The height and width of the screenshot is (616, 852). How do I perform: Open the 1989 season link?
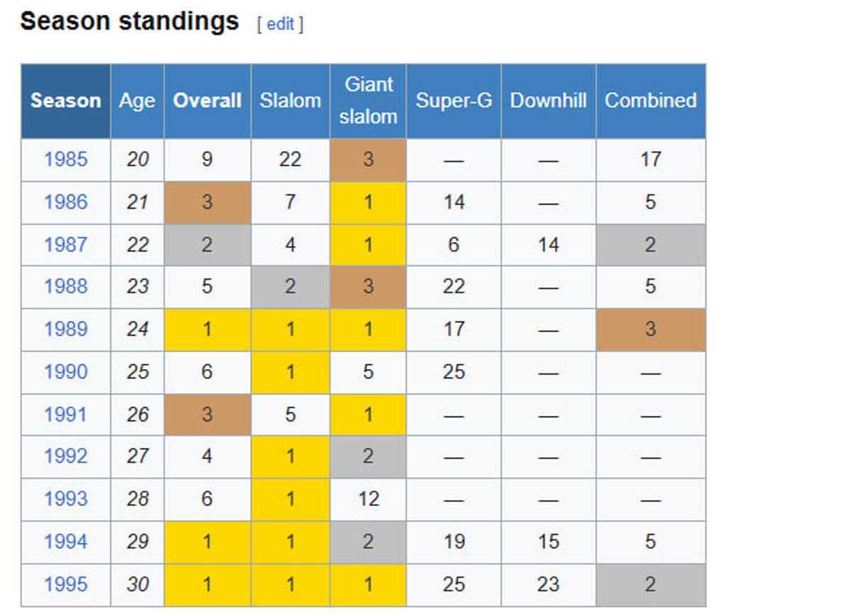tap(65, 329)
